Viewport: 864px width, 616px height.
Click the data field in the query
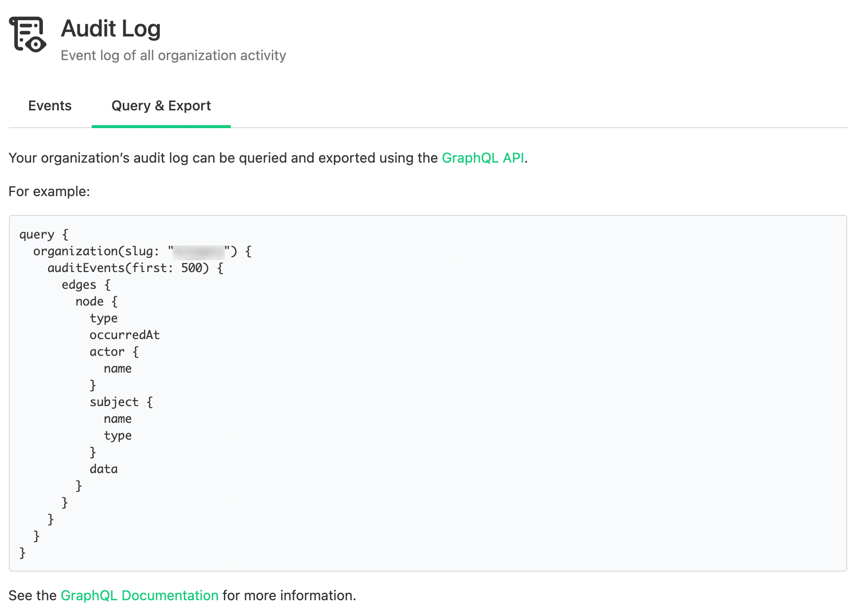click(103, 469)
